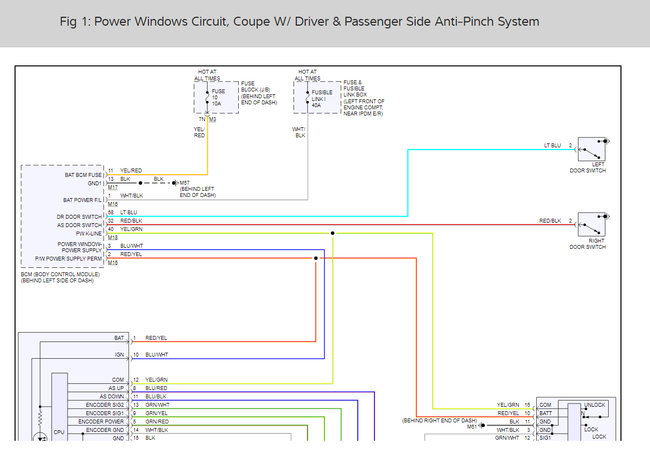The height and width of the screenshot is (457, 650).
Task: Click the 'GND1' terminal label in BCM
Action: pos(95,183)
